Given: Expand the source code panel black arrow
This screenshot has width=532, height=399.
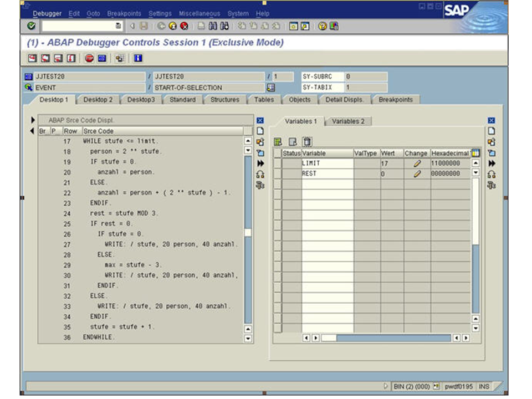Looking at the screenshot, I should 33,120.
